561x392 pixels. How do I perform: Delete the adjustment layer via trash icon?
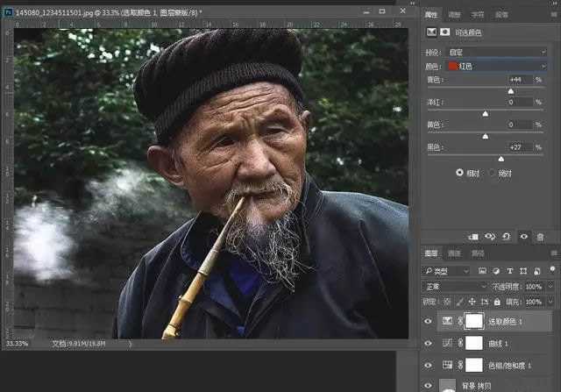pyautogui.click(x=540, y=237)
